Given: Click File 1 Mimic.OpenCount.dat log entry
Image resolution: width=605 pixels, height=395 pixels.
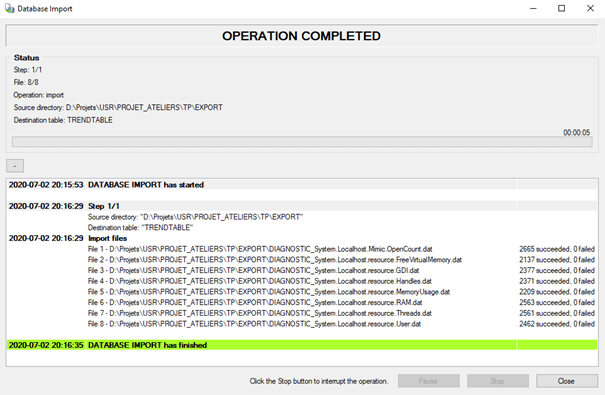Looking at the screenshot, I should point(260,249).
